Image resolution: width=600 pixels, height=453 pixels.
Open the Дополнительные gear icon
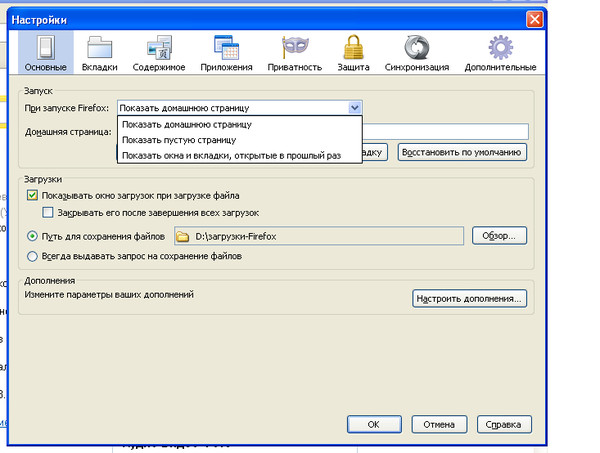[x=500, y=47]
